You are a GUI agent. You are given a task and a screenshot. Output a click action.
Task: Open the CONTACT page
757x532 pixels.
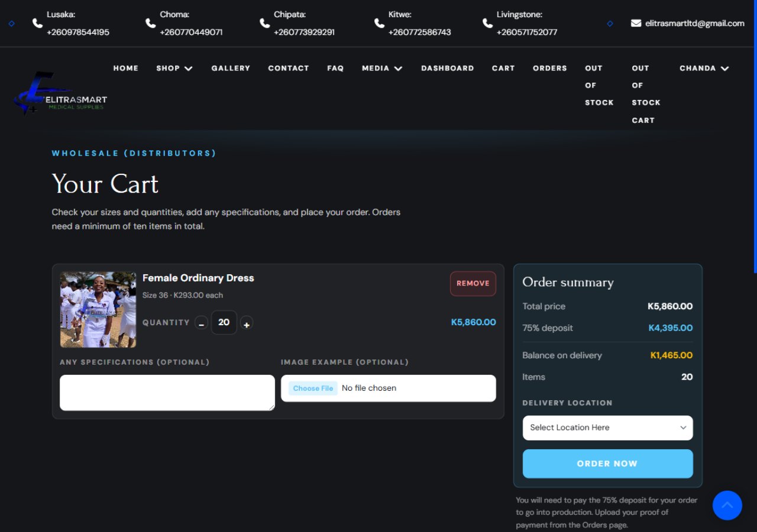click(289, 68)
